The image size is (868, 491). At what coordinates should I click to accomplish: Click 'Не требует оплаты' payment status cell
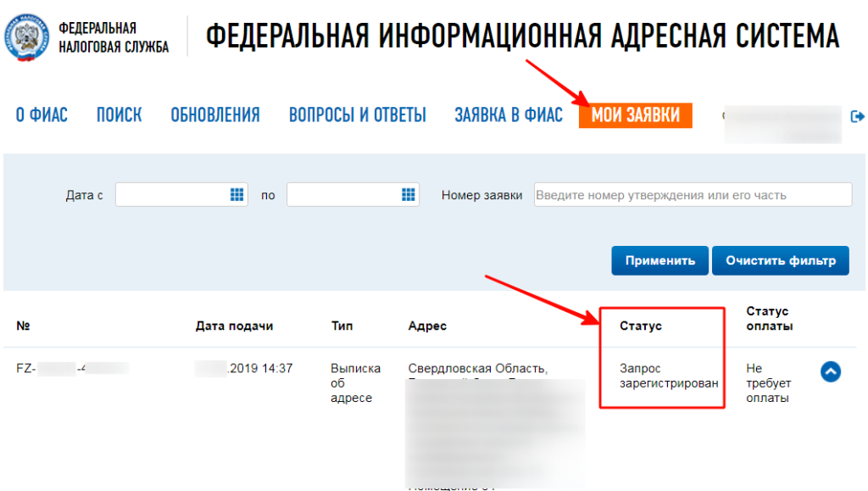[768, 383]
